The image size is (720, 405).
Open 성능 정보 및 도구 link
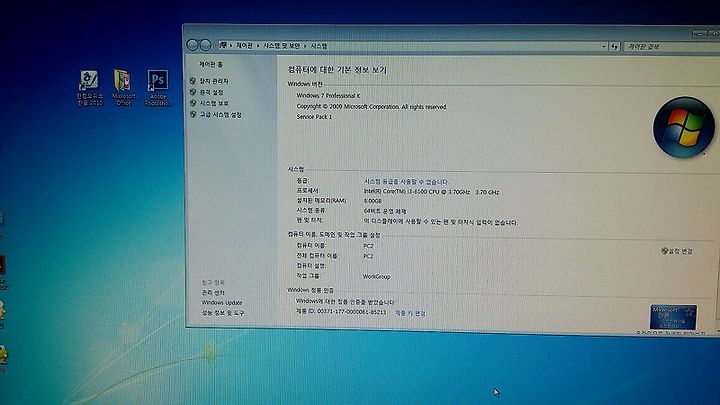(223, 313)
